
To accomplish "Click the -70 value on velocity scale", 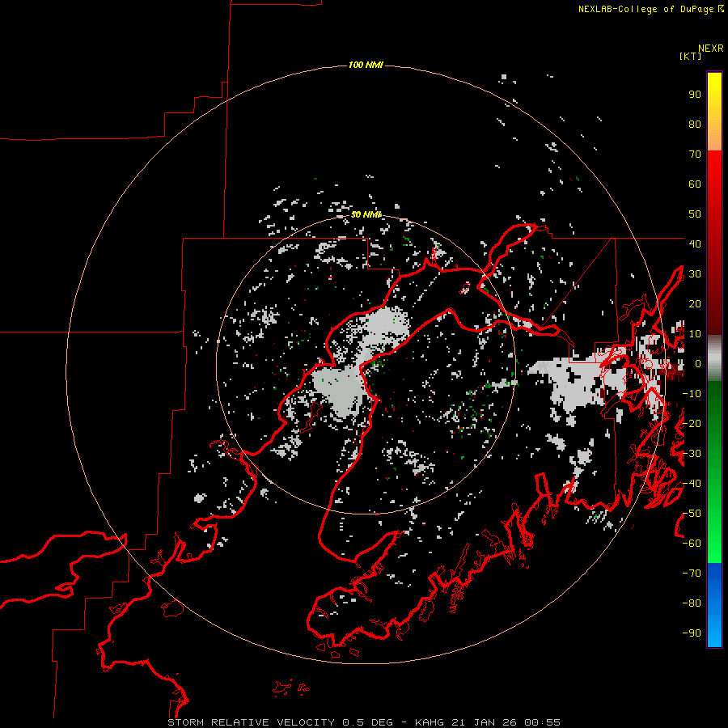I will pyautogui.click(x=692, y=574).
